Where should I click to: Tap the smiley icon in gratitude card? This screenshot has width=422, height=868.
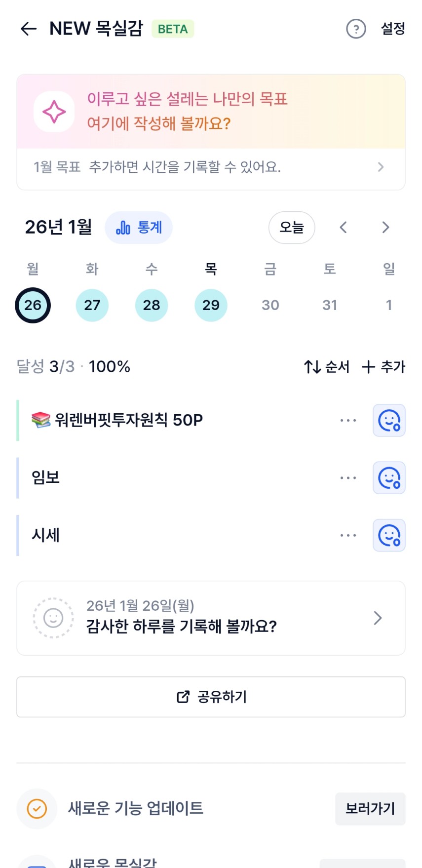point(53,618)
